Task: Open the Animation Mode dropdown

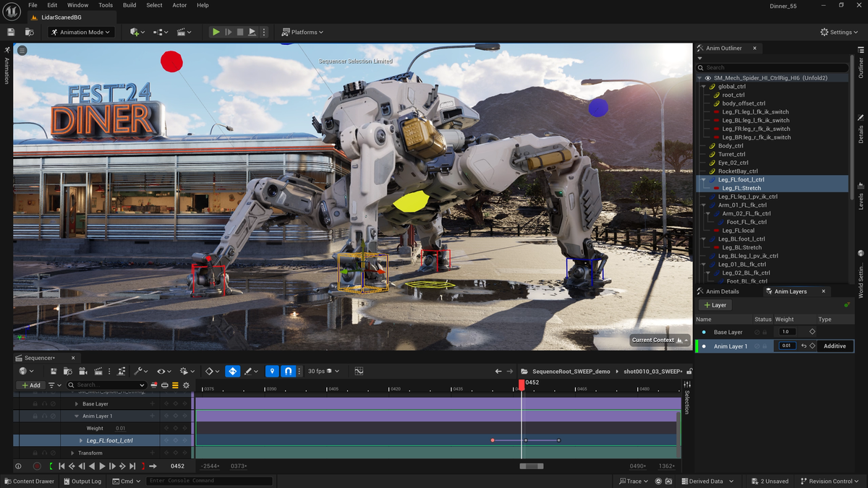Action: [x=80, y=32]
